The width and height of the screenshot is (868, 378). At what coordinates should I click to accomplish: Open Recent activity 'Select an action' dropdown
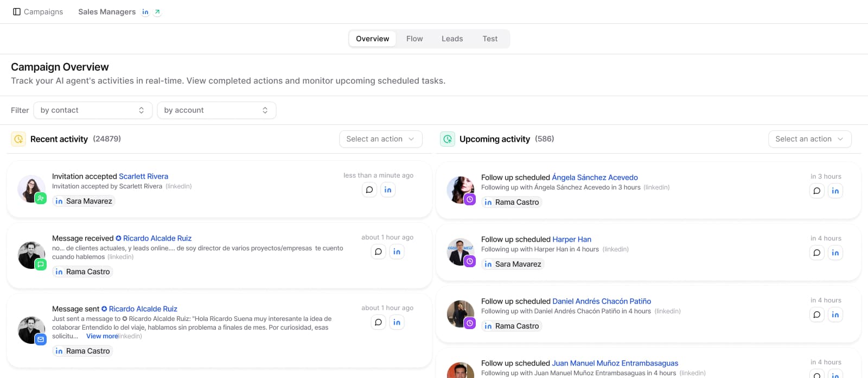pyautogui.click(x=380, y=139)
